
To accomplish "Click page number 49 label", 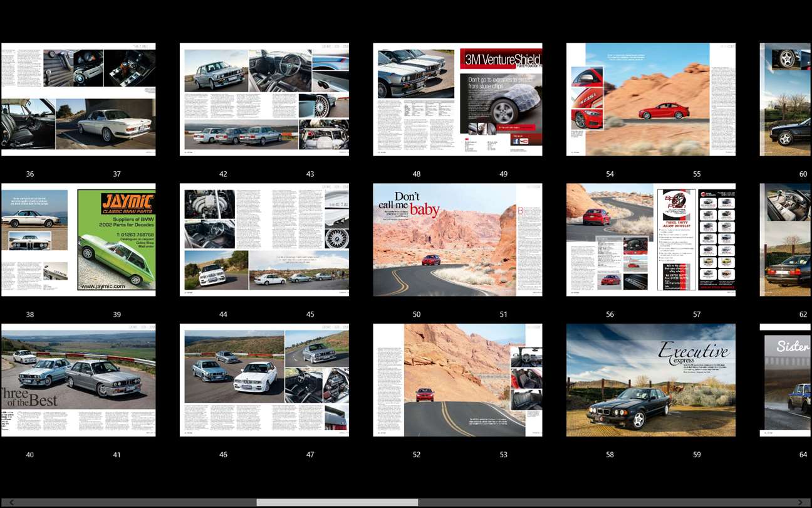I will 504,174.
